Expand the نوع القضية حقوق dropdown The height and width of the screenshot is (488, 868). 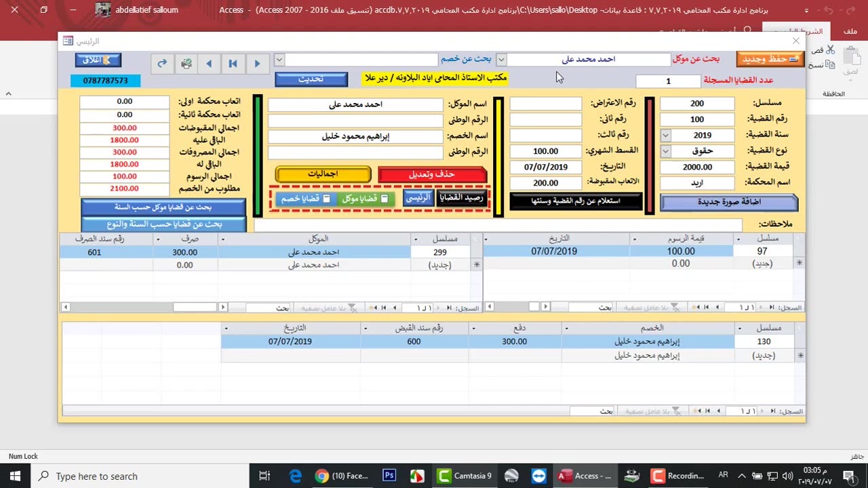pos(665,151)
